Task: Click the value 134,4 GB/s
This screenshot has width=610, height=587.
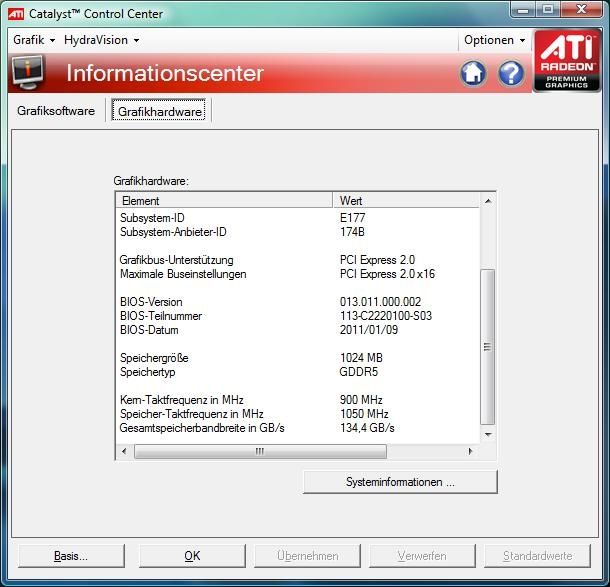Action: coord(367,428)
